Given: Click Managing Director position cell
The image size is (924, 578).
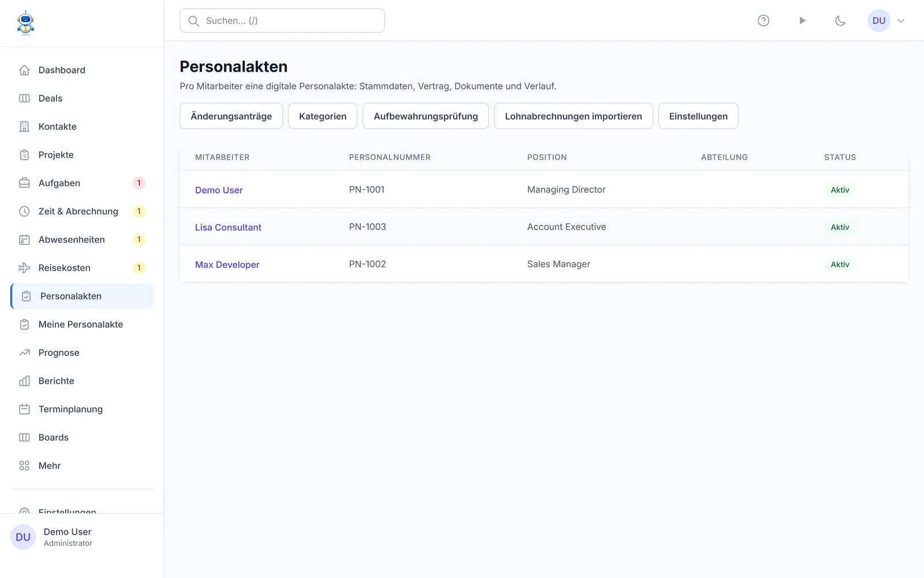Looking at the screenshot, I should 567,190.
